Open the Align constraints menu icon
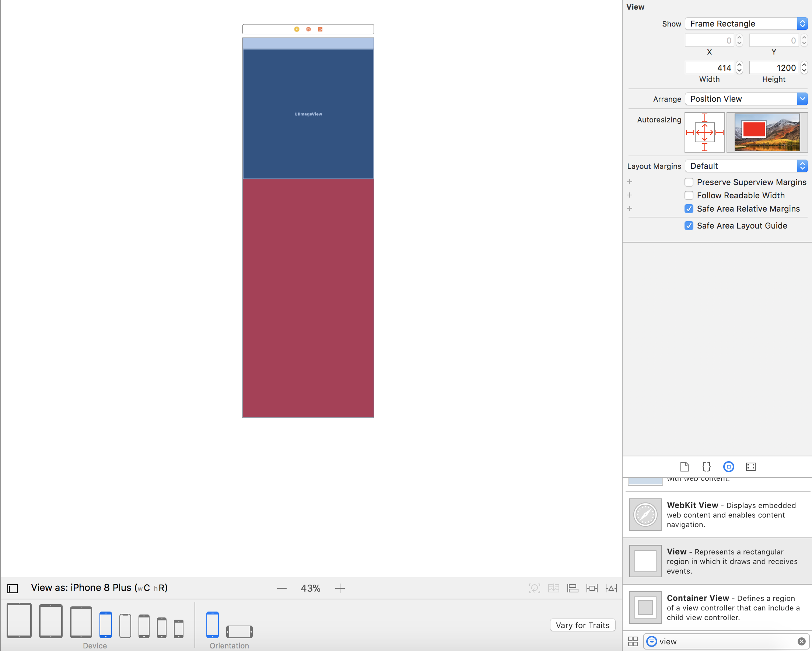812x651 pixels. click(573, 588)
